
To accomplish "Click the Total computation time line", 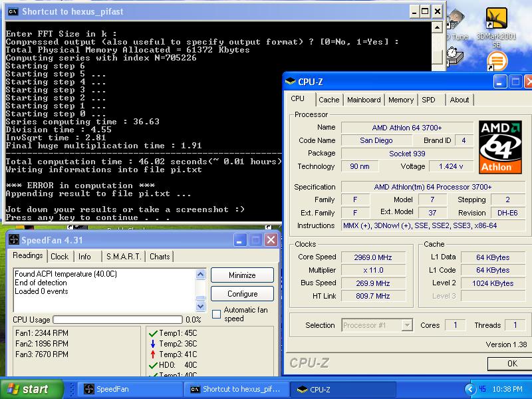I will 144,162.
